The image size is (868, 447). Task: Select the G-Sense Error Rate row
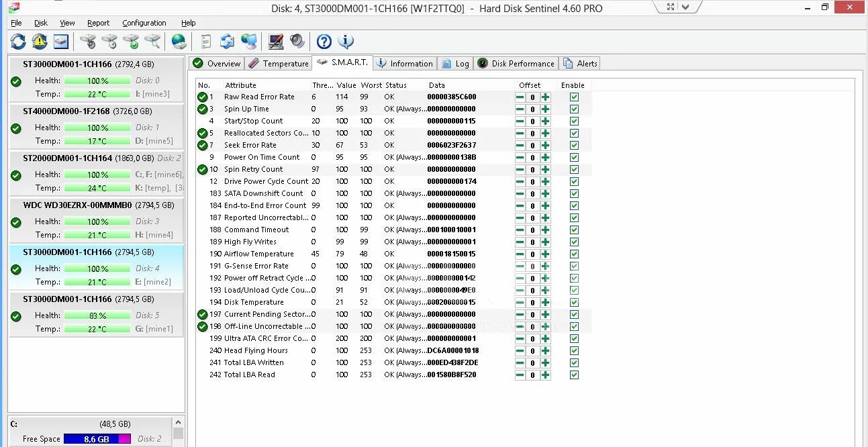point(394,266)
